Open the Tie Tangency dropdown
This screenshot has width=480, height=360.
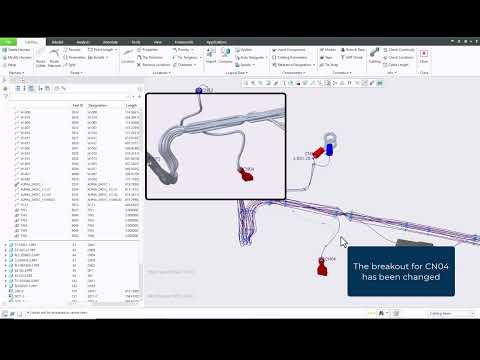tap(187, 57)
